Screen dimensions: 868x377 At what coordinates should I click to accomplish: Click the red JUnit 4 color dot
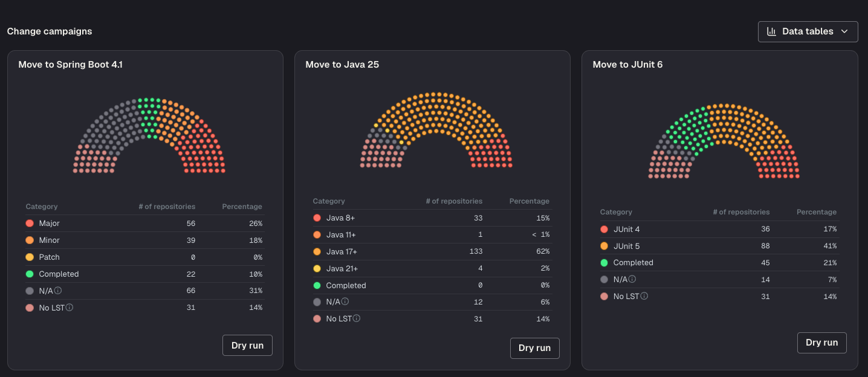604,230
